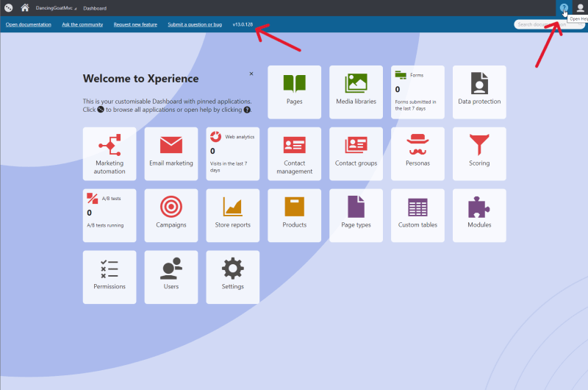The height and width of the screenshot is (390, 588).
Task: Open the Settings gear tile
Action: click(232, 277)
